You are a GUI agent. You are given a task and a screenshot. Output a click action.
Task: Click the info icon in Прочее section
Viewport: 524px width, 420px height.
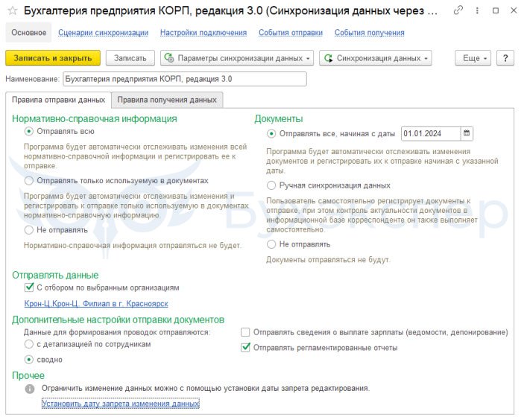(x=30, y=389)
